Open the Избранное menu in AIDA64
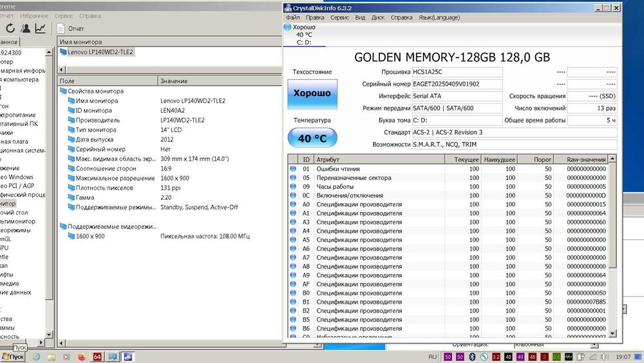 point(33,15)
